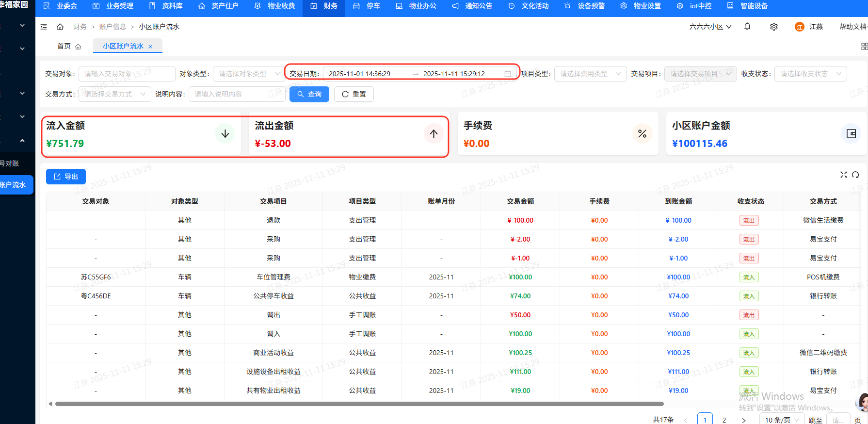Open the 停车 top menu
This screenshot has width=868, height=424.
coord(367,6)
